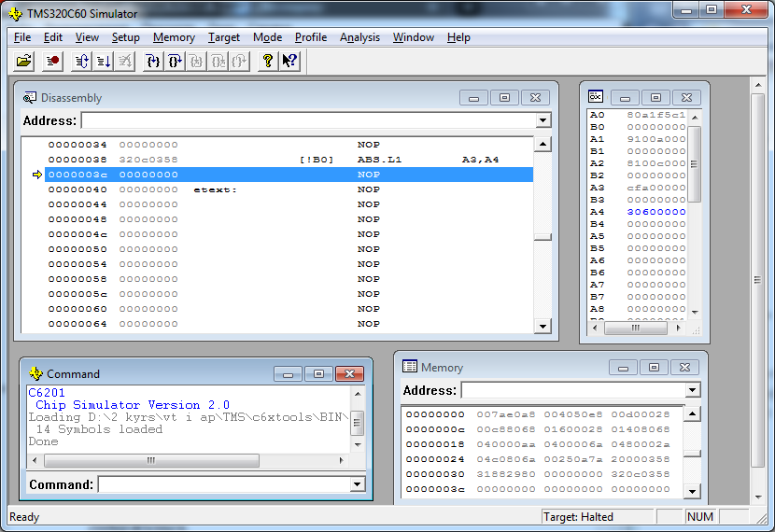Click the A4 register value 30600000

coord(655,212)
